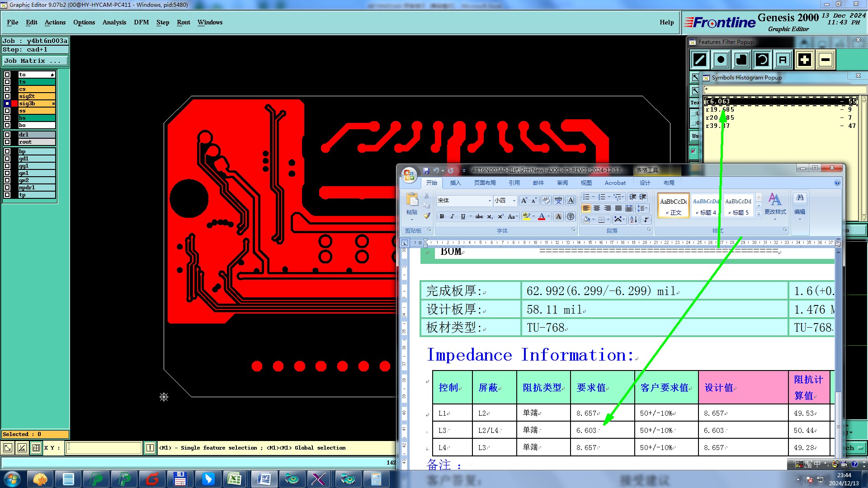868x488 pixels.
Task: Click the grid snap icon near XY
Action: 36,448
